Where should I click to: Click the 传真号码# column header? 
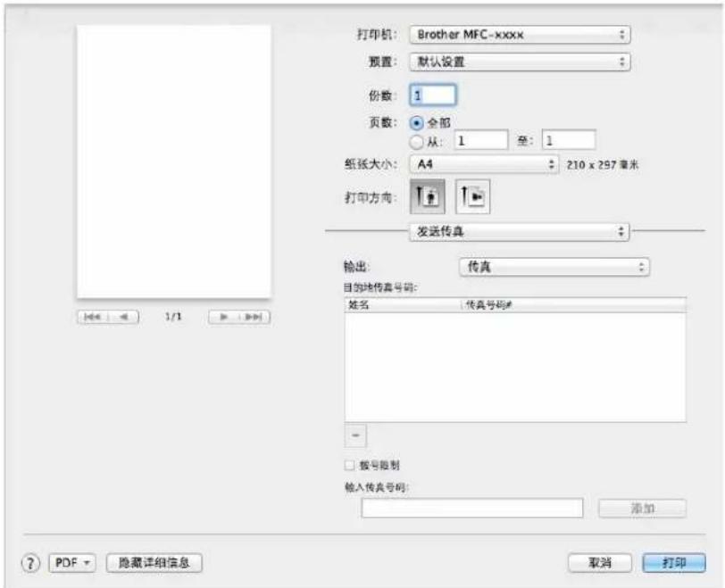(x=574, y=305)
